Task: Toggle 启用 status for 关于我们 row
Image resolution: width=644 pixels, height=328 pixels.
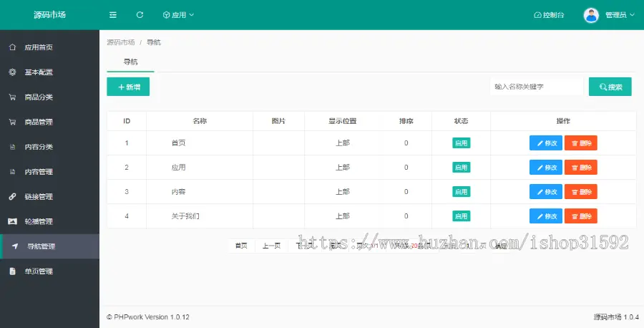Action: click(x=461, y=216)
